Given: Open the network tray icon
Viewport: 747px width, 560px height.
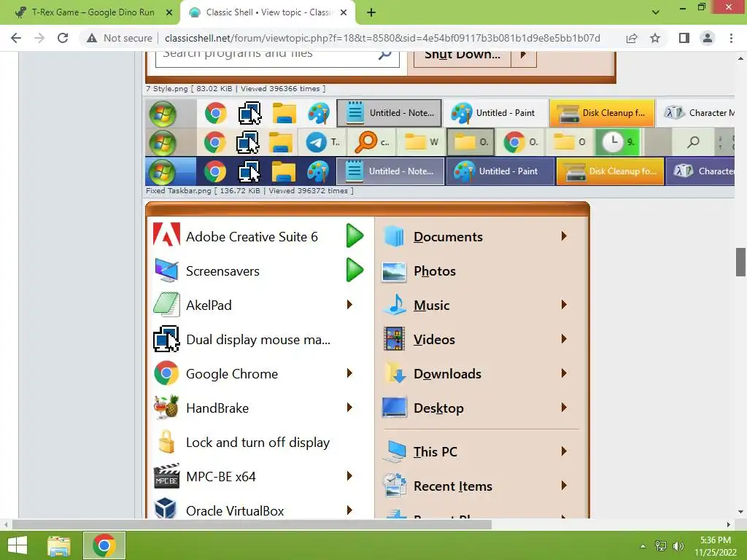Looking at the screenshot, I should point(661,545).
